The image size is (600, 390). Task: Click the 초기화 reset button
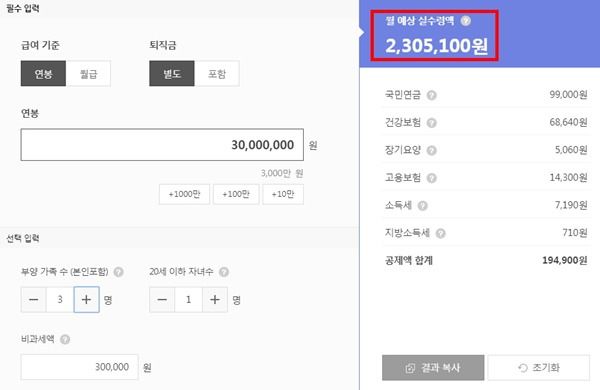[539, 367]
